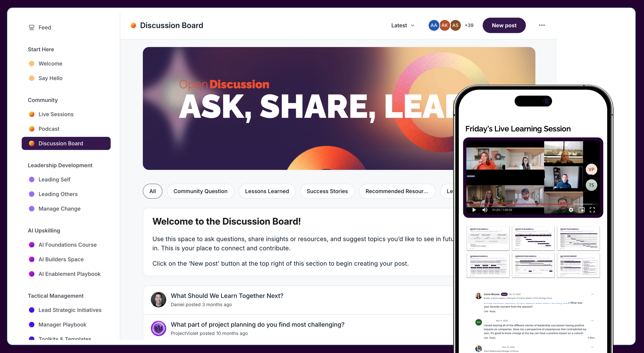This screenshot has width=644, height=353.
Task: Open the Feed icon in sidebar
Action: [31, 28]
